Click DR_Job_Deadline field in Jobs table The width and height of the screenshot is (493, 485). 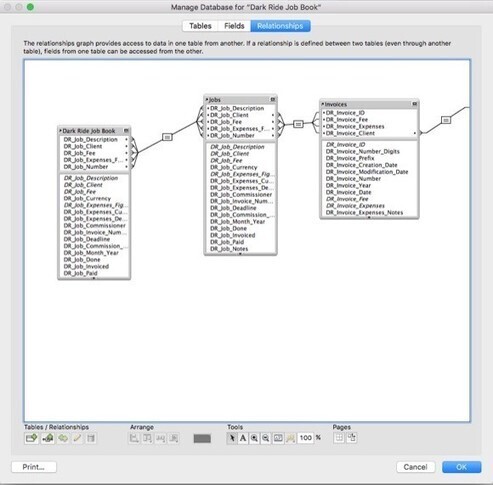pos(233,208)
